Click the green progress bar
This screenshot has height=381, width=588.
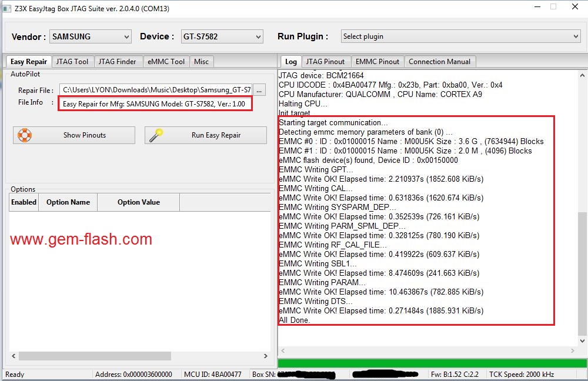[432, 363]
